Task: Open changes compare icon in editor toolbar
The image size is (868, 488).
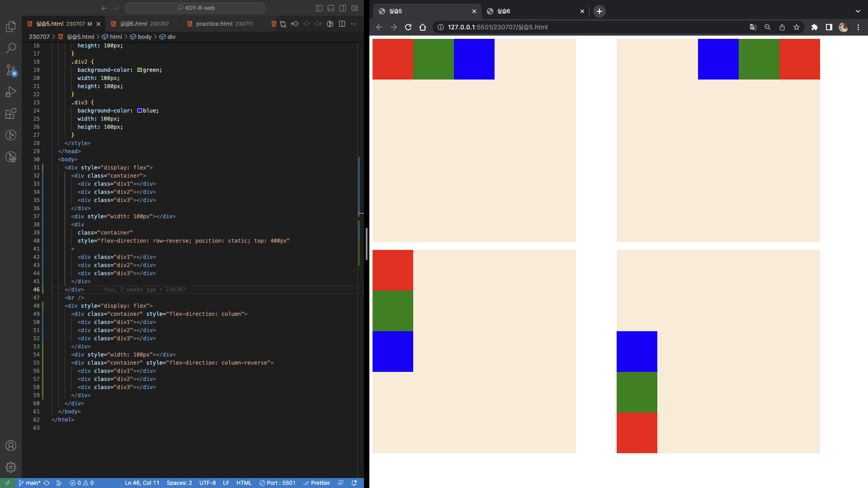Action: click(x=283, y=24)
